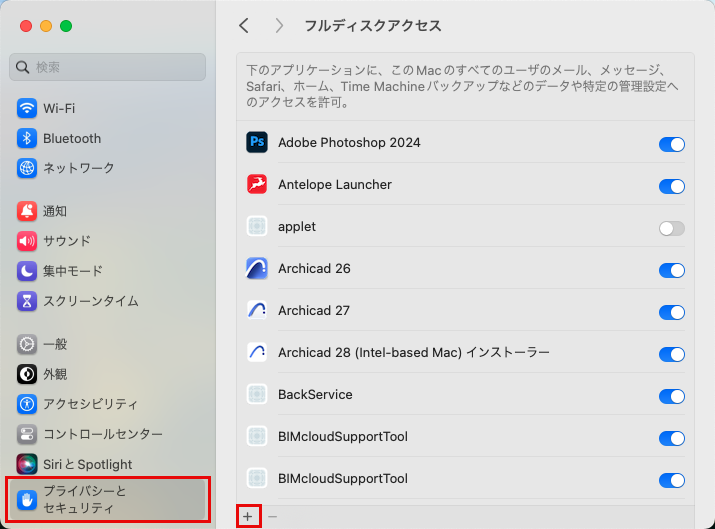Toggle Archicad 28 installer access switch
This screenshot has width=715, height=529.
672,354
